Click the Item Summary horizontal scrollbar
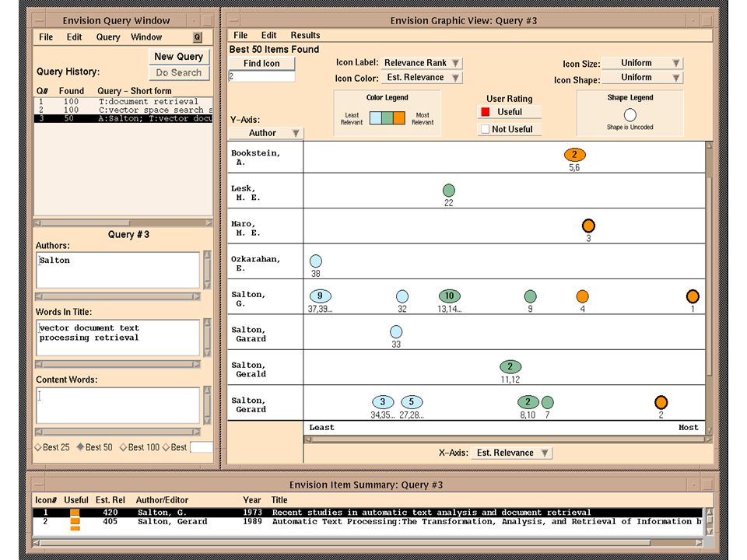The width and height of the screenshot is (747, 560). 368,543
